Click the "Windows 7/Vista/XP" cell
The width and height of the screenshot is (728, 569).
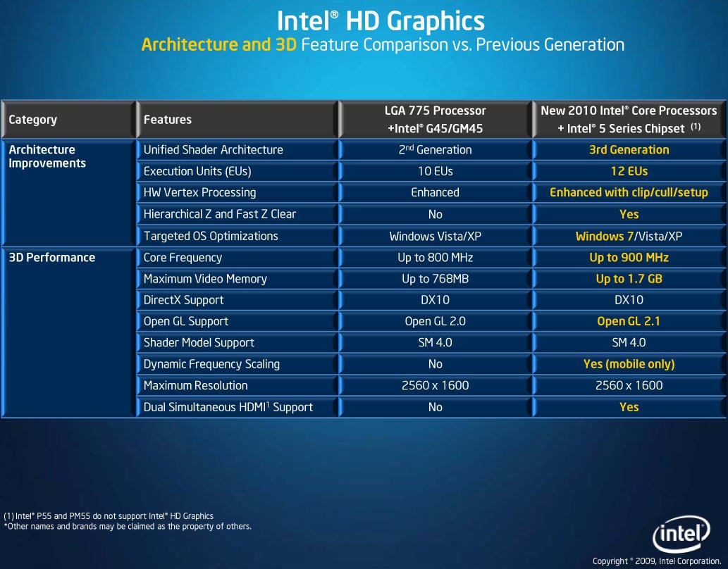(x=629, y=236)
